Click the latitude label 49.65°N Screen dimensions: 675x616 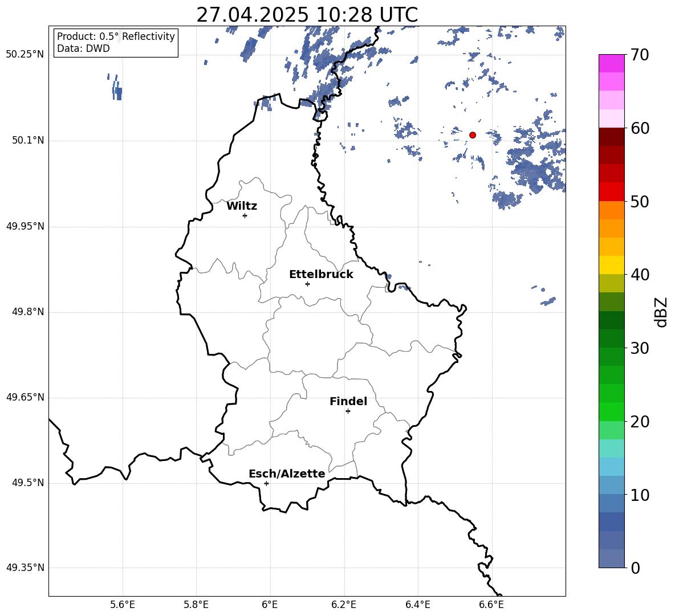tap(25, 397)
